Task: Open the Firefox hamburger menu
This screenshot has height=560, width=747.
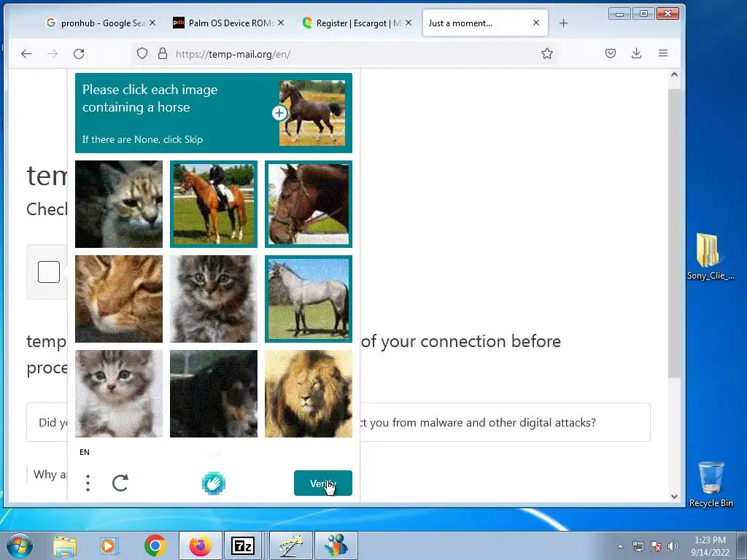Action: [x=662, y=53]
